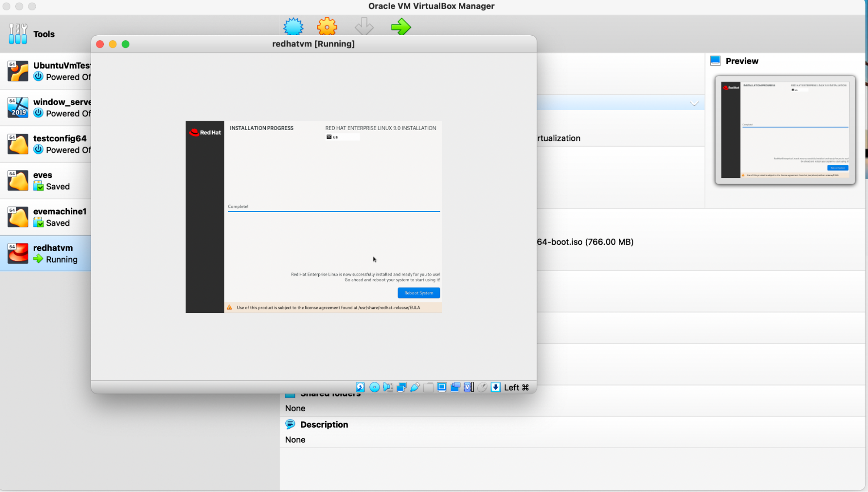Click the EULA license agreement notice text
Viewport: 868px width, 492px height.
[x=328, y=308]
